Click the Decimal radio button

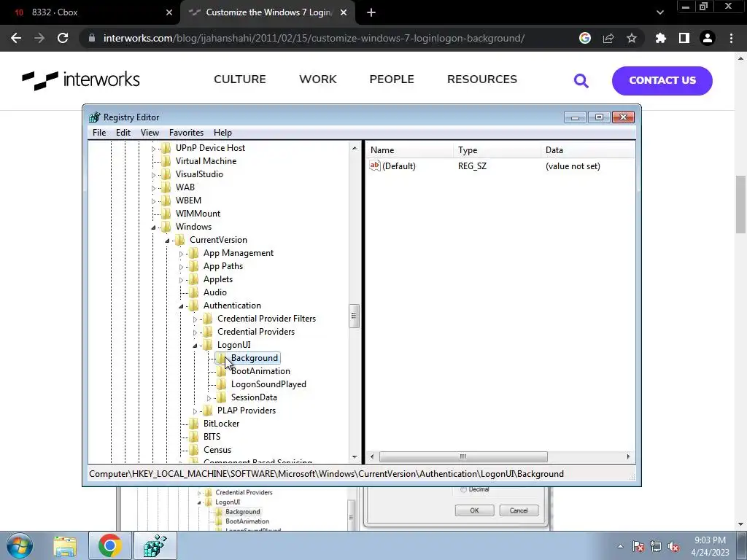pyautogui.click(x=463, y=489)
